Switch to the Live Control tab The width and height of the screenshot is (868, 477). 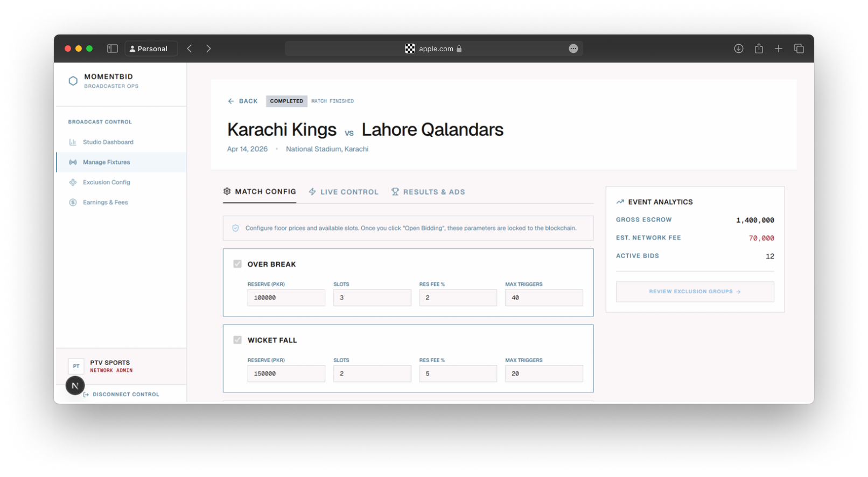[x=344, y=192]
